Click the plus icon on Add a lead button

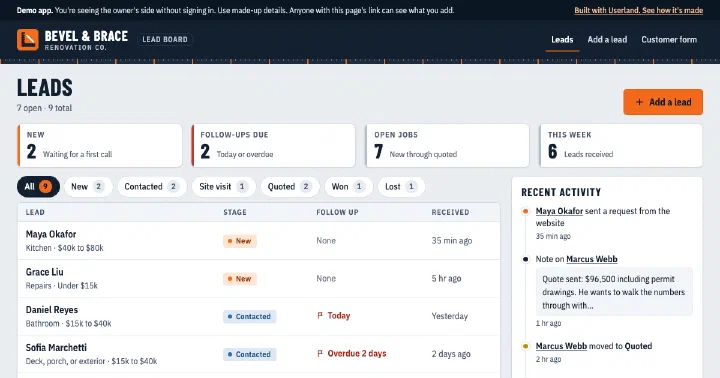tap(639, 102)
